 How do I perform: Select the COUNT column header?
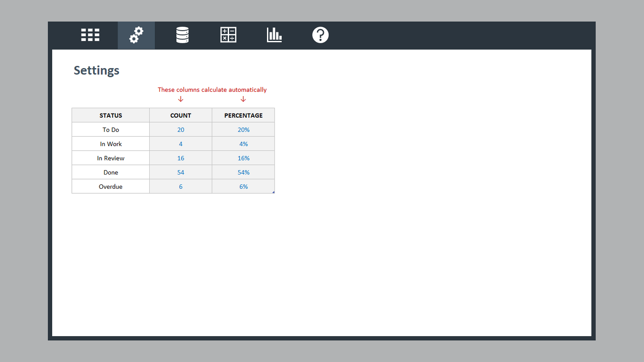click(180, 115)
